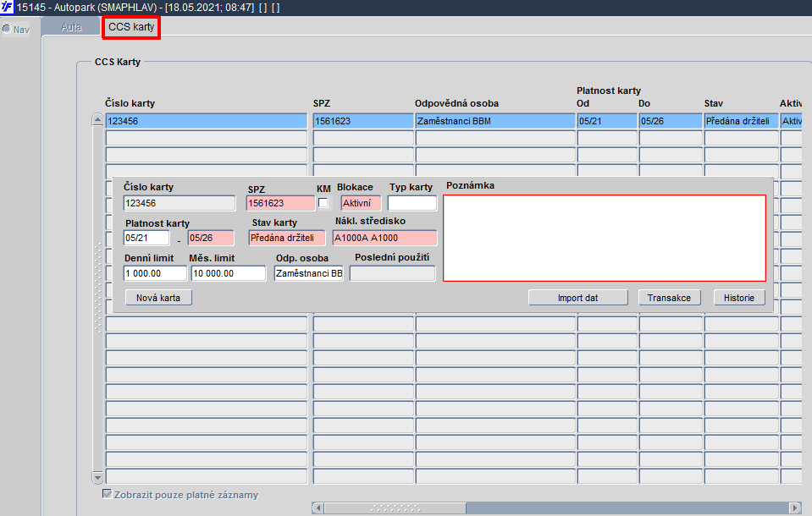The width and height of the screenshot is (812, 516).
Task: Click the Od cell 05/21 in table
Action: [607, 121]
